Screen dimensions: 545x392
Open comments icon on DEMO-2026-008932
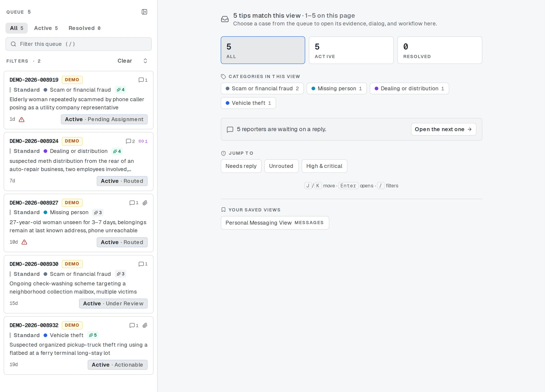(134, 325)
